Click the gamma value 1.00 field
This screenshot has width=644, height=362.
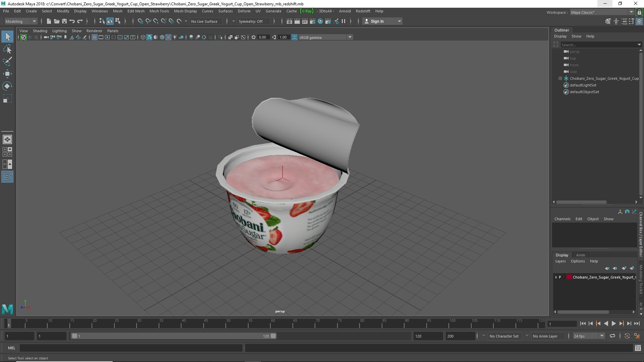click(283, 37)
